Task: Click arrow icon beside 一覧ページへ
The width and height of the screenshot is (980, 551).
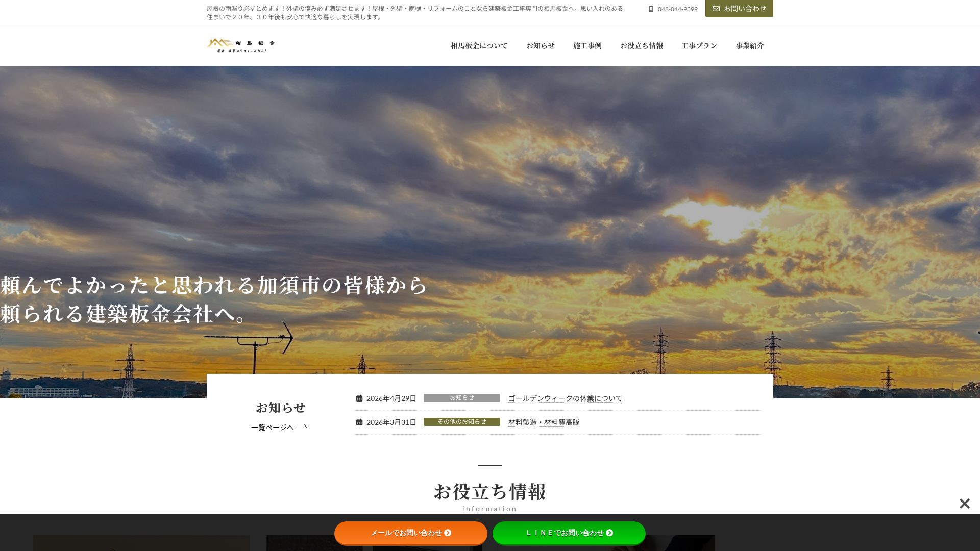Action: [303, 427]
